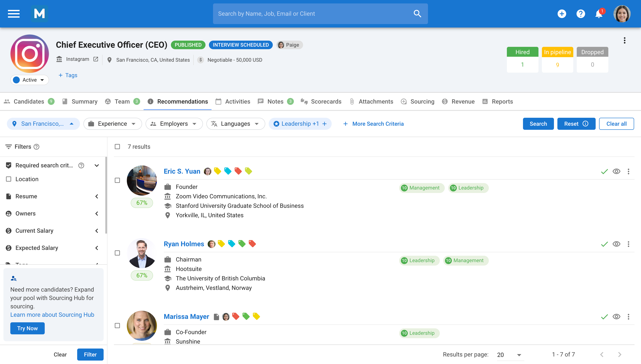This screenshot has width=641, height=364.
Task: Click yellow tag on Eric S. Yuan
Action: tap(217, 171)
